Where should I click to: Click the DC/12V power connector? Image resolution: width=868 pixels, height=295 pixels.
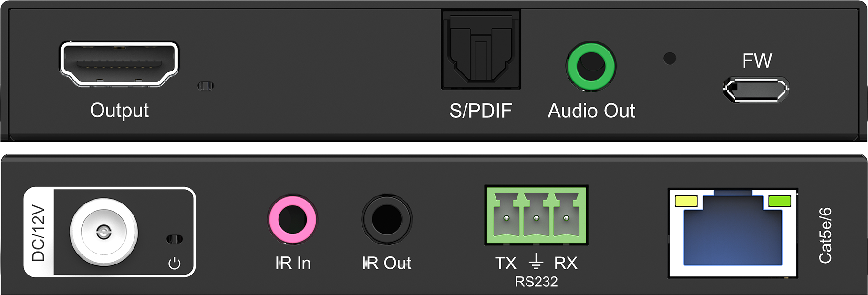[103, 232]
